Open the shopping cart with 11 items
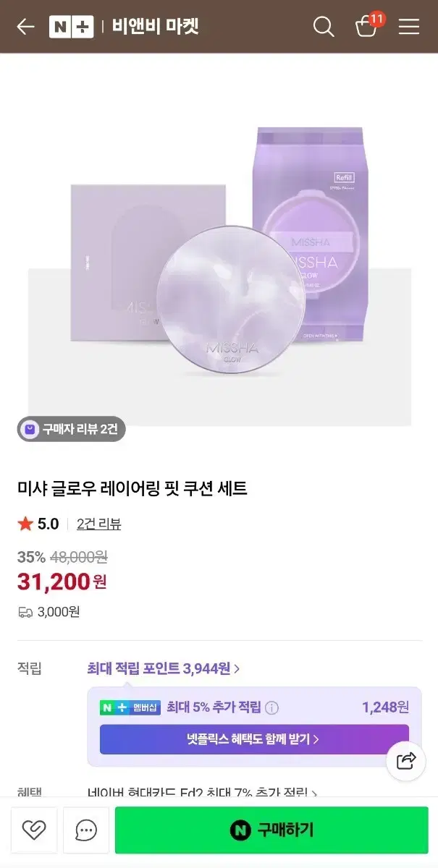The height and width of the screenshot is (868, 438). [x=366, y=27]
